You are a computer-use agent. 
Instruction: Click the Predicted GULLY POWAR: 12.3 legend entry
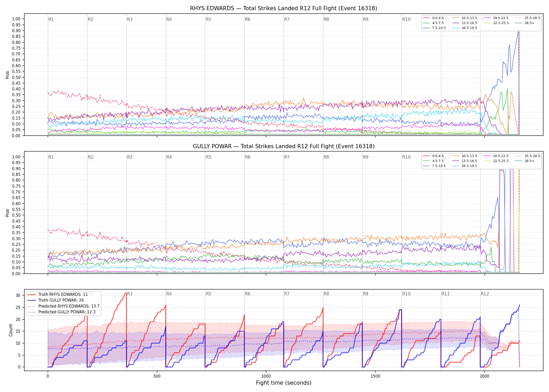coord(61,312)
